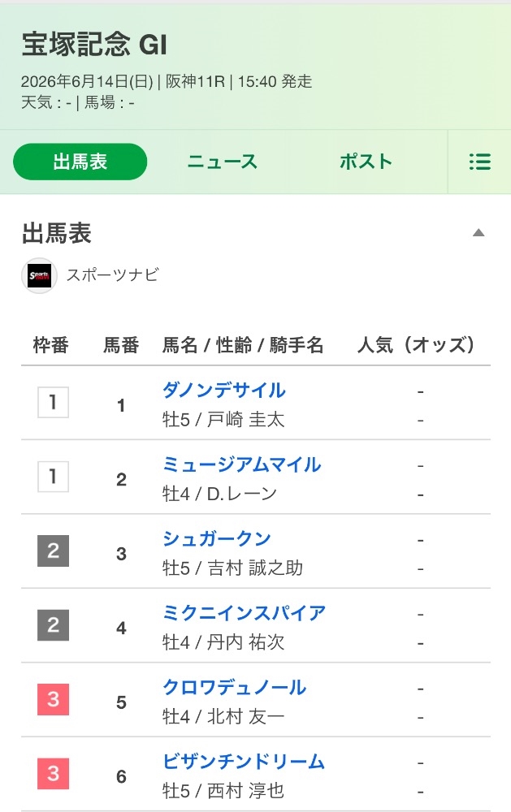The height and width of the screenshot is (812, 511).
Task: Tap the red frame 3 badge for horse 5
Action: point(53,700)
